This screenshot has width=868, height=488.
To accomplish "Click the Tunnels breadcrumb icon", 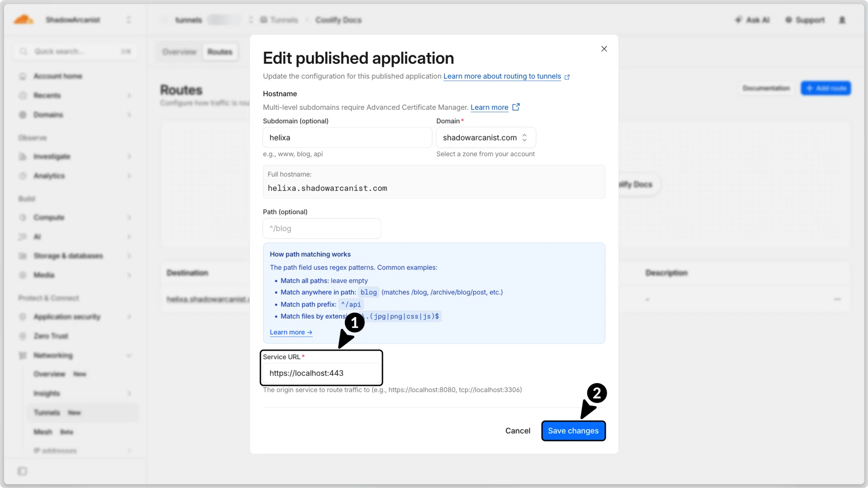I will 264,20.
